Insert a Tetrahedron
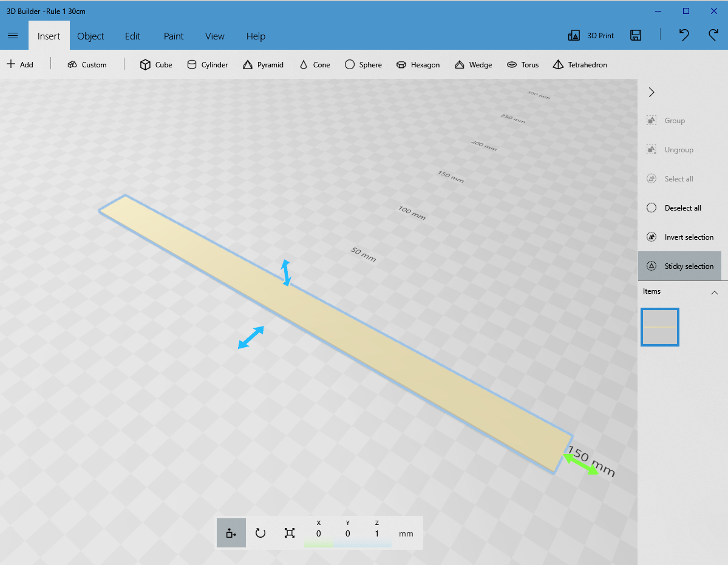 point(579,64)
